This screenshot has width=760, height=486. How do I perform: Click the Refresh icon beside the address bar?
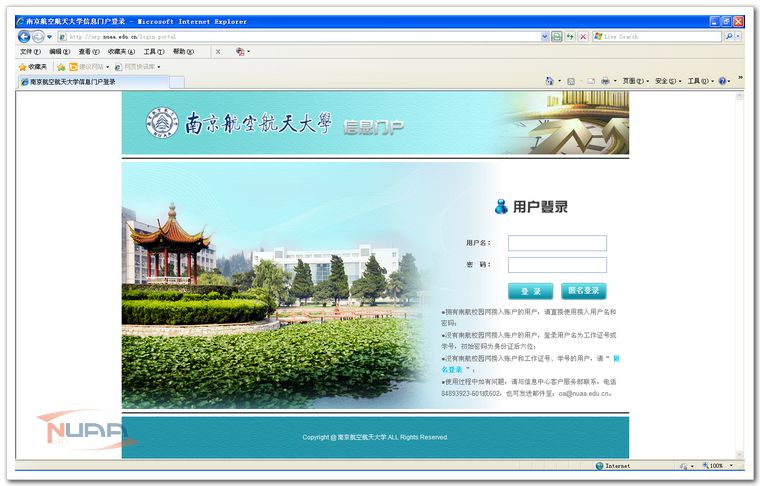[x=570, y=36]
